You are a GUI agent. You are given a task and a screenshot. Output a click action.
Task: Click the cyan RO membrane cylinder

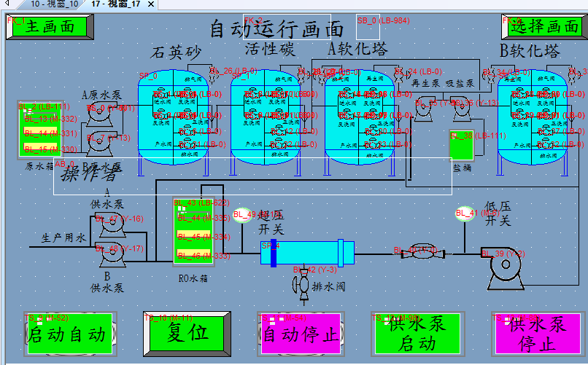pyautogui.click(x=308, y=252)
